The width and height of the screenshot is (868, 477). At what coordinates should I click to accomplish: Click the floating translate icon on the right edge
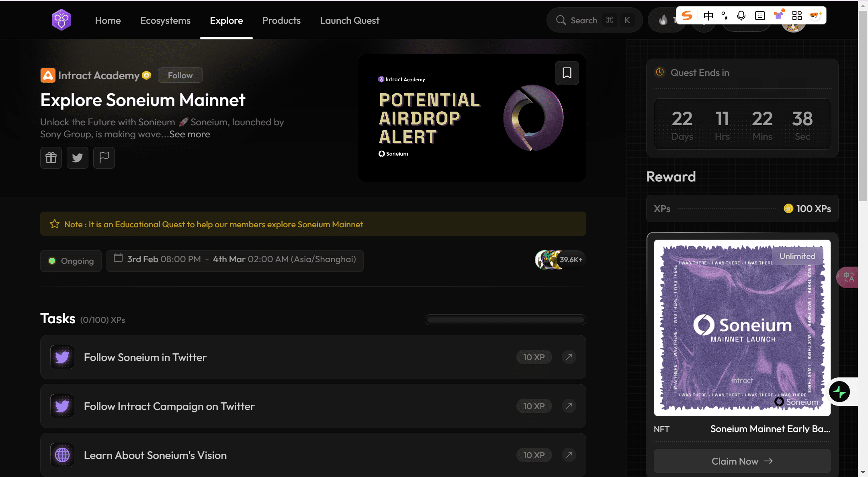click(x=848, y=277)
